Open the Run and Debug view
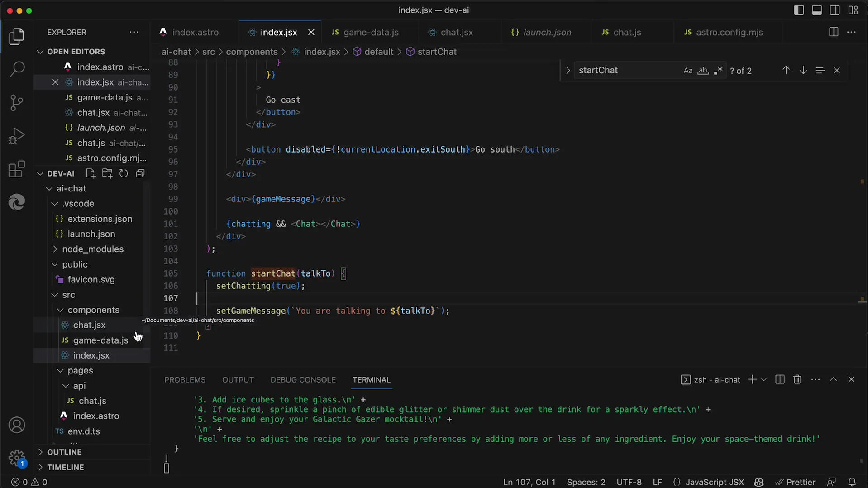868x488 pixels. click(17, 136)
